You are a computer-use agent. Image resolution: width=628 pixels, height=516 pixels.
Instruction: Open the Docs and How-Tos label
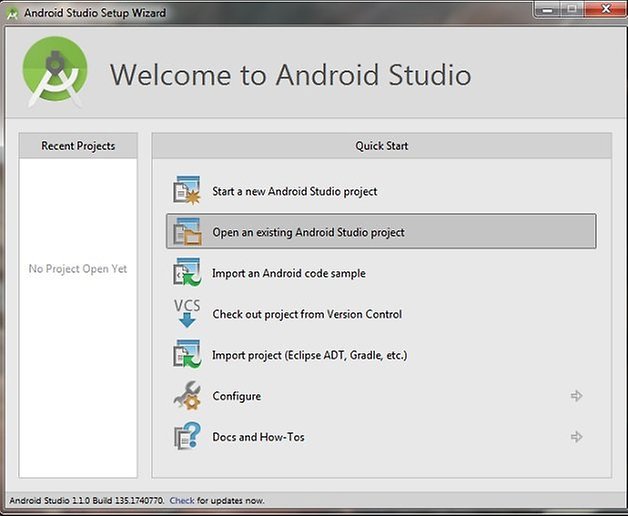(x=258, y=437)
